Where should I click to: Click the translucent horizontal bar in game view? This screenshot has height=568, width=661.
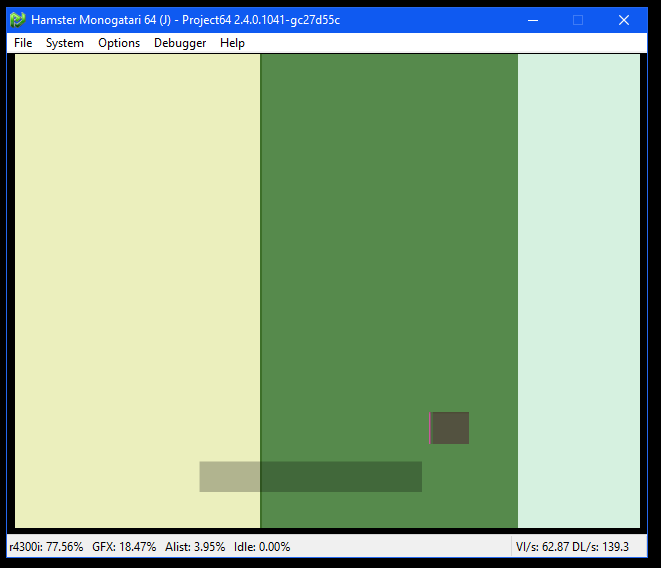click(x=311, y=476)
